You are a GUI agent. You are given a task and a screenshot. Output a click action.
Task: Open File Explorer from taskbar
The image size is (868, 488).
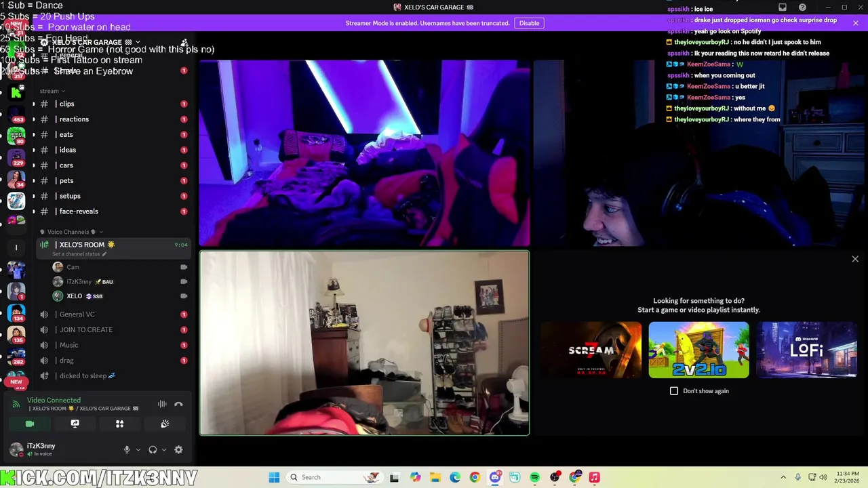coord(435,477)
